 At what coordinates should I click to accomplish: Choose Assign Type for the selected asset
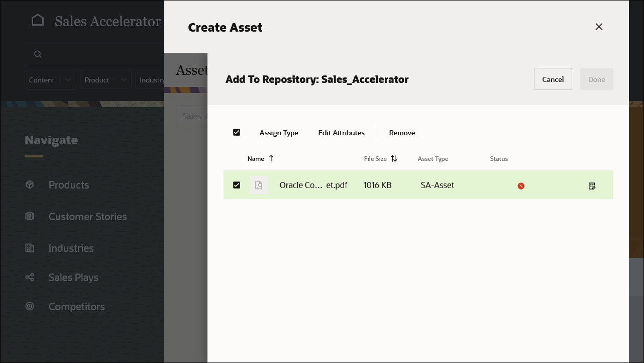(x=279, y=132)
